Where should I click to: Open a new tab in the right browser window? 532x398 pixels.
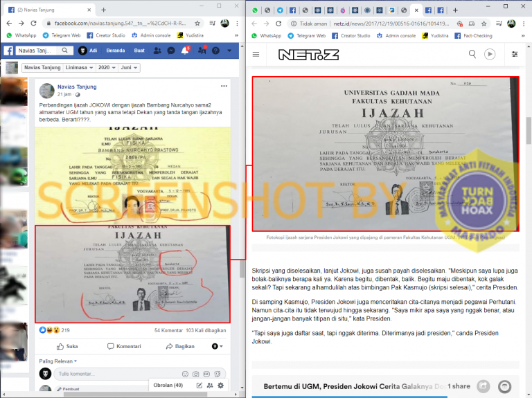click(x=455, y=10)
